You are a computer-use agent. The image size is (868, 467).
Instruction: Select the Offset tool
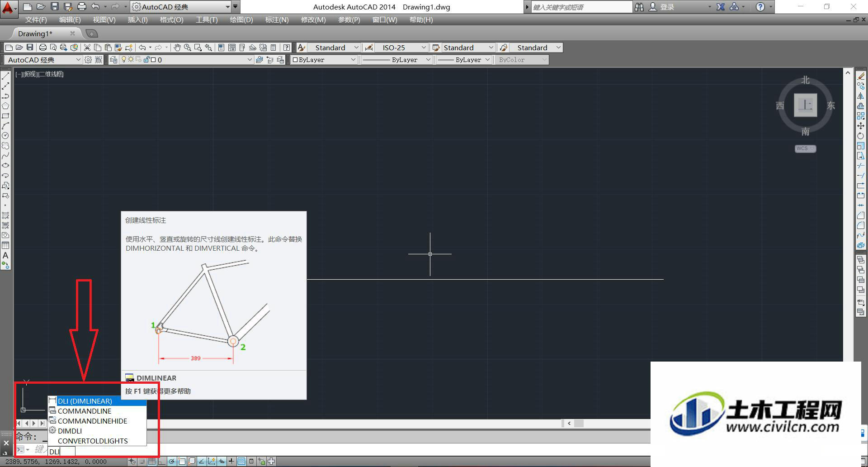(x=861, y=106)
